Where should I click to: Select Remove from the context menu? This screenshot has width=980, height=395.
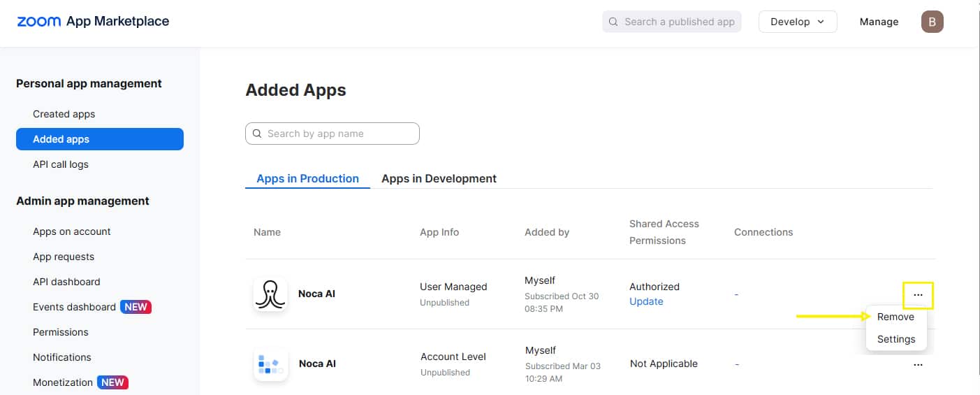click(x=895, y=317)
